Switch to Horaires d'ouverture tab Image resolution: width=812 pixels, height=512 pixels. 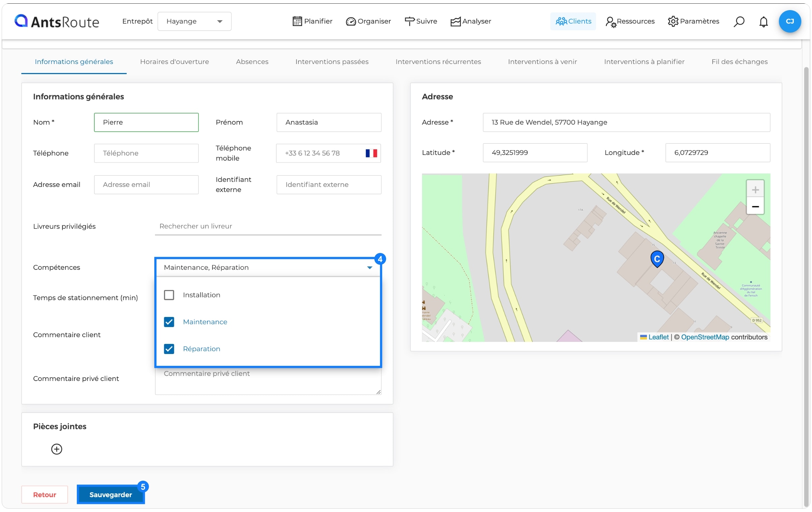[174, 62]
